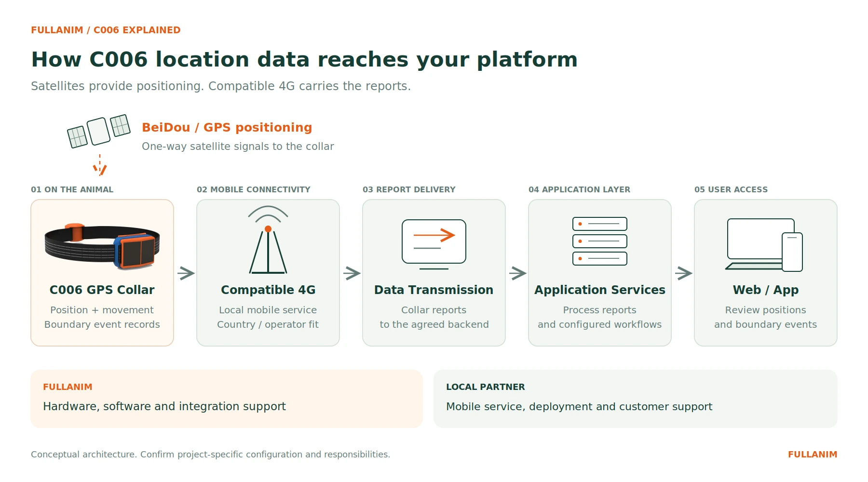Click the 'LOCAL PARTNER' label

[486, 387]
